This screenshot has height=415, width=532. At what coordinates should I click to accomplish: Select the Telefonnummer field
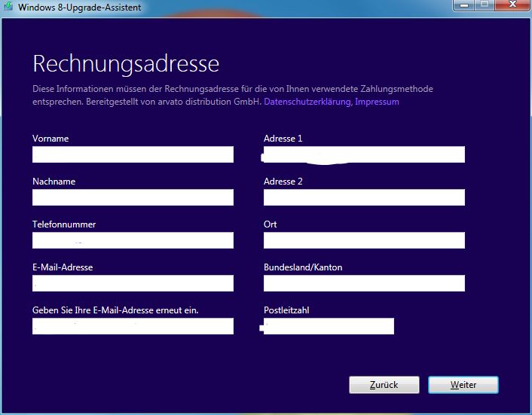click(133, 240)
